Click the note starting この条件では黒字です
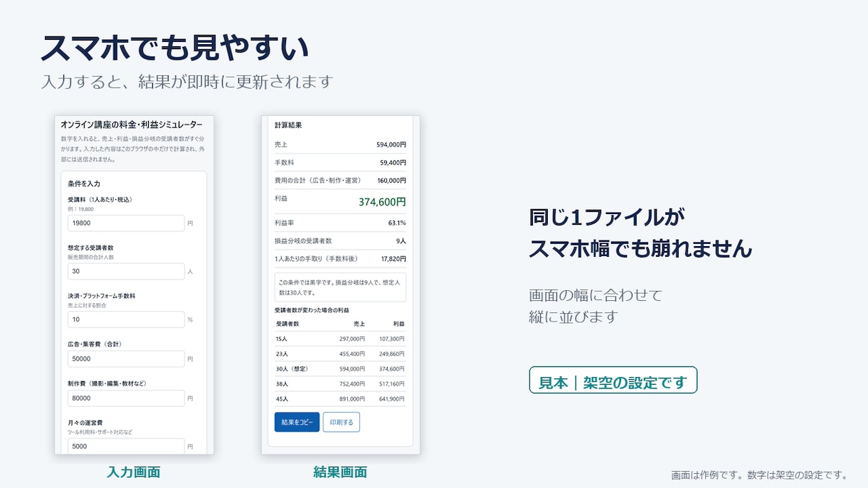The image size is (868, 488). (340, 287)
